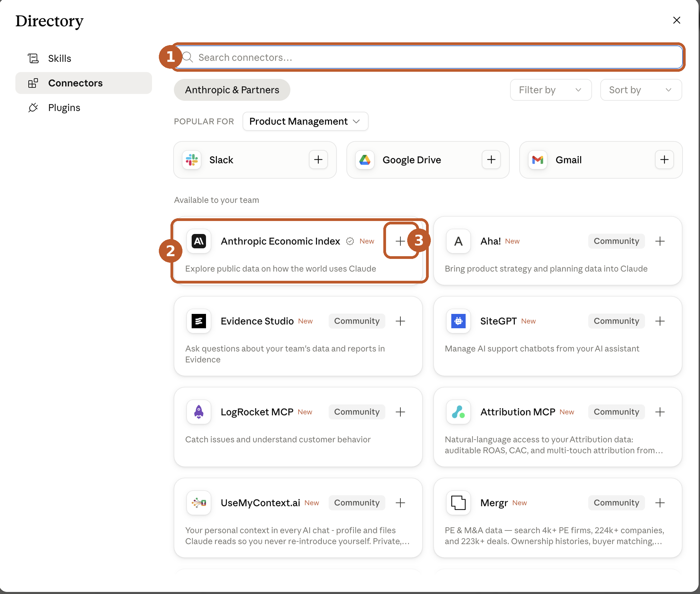Click the Gmail card name
Viewport: 700px width, 594px height.
click(568, 160)
